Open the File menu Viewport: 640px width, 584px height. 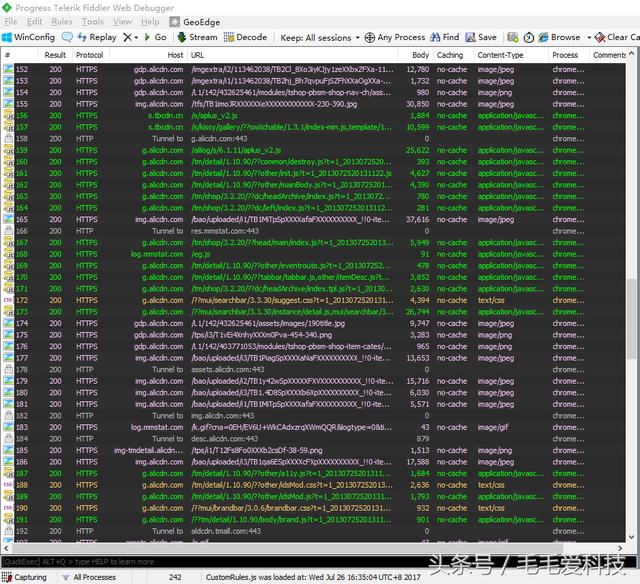tap(11, 22)
